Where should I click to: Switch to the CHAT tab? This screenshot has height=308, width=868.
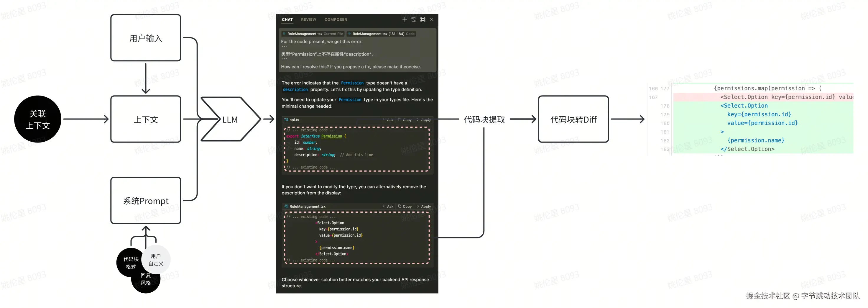point(287,19)
